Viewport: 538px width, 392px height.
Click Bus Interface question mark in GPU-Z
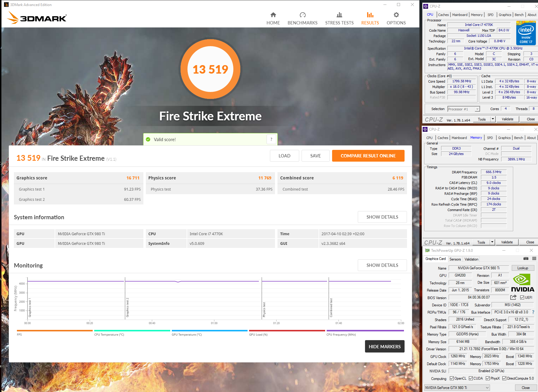pos(533,312)
